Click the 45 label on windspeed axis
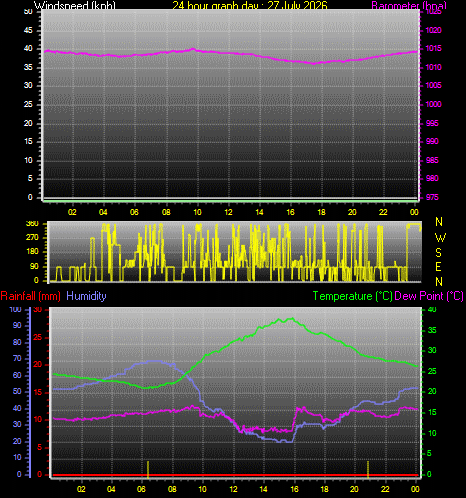This screenshot has height=498, width=466. pyautogui.click(x=28, y=30)
